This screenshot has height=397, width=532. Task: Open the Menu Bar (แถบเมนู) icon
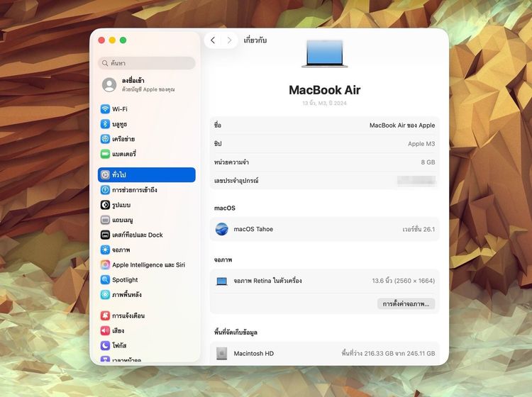pyautogui.click(x=105, y=220)
